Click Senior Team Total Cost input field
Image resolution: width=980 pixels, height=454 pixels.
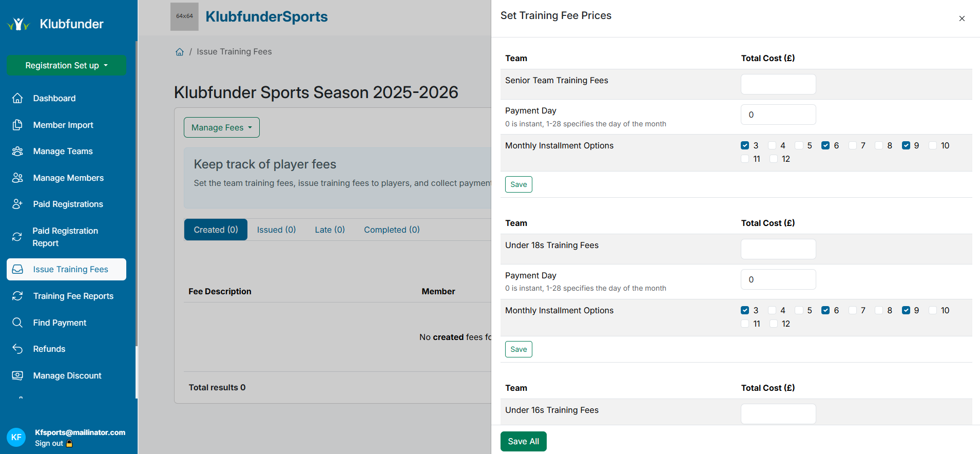pos(778,84)
